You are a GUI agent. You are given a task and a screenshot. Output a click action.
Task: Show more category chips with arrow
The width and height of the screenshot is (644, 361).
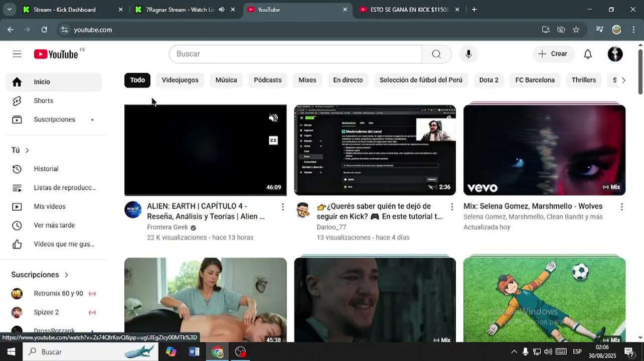(x=623, y=80)
